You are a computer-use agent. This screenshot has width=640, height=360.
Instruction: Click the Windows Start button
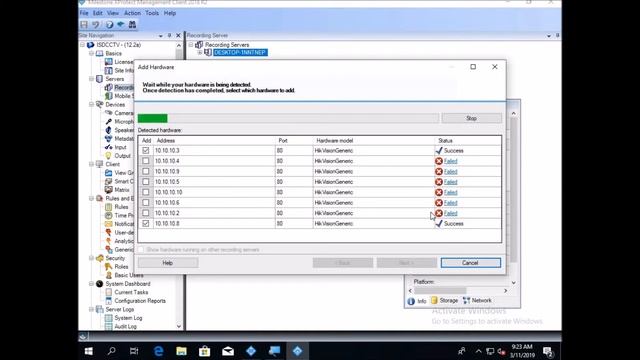coord(89,351)
